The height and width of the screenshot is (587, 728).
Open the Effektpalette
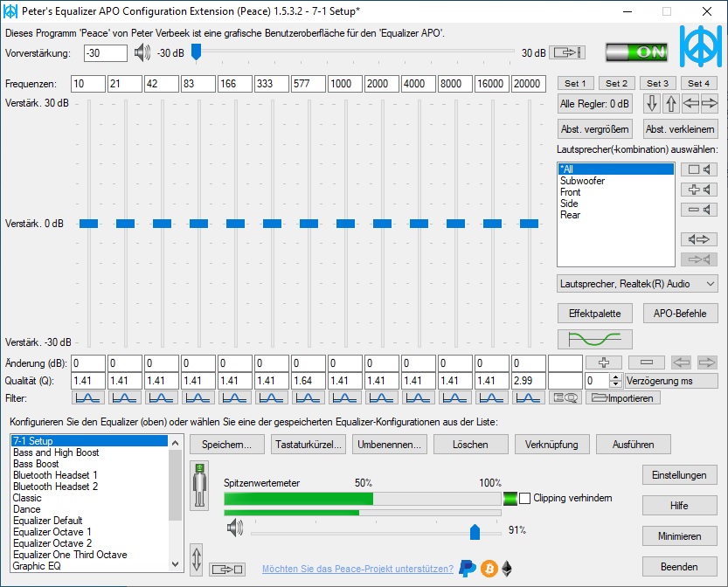[x=595, y=314]
